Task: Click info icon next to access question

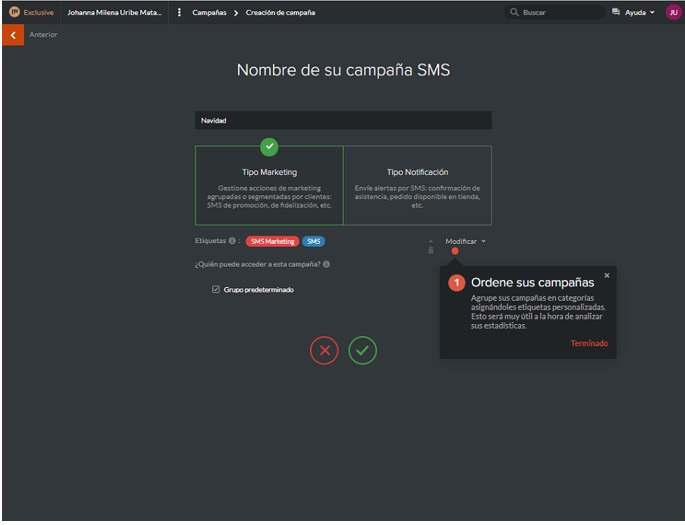Action: click(327, 265)
